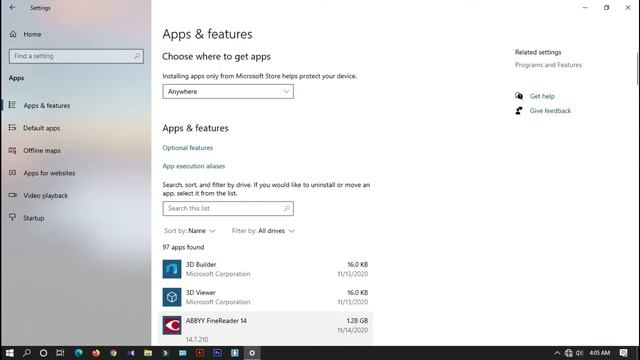Click the Settings gear in the taskbar
The image size is (640, 360).
coord(252,353)
